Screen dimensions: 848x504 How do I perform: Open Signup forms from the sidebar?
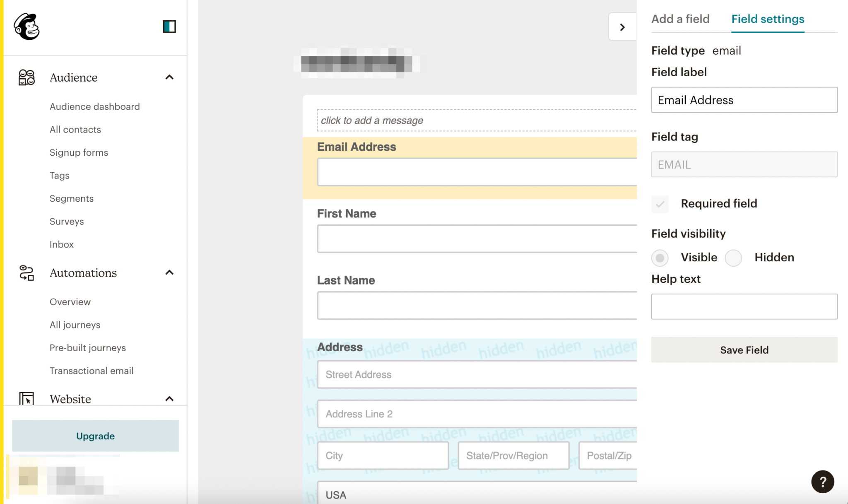pos(79,152)
